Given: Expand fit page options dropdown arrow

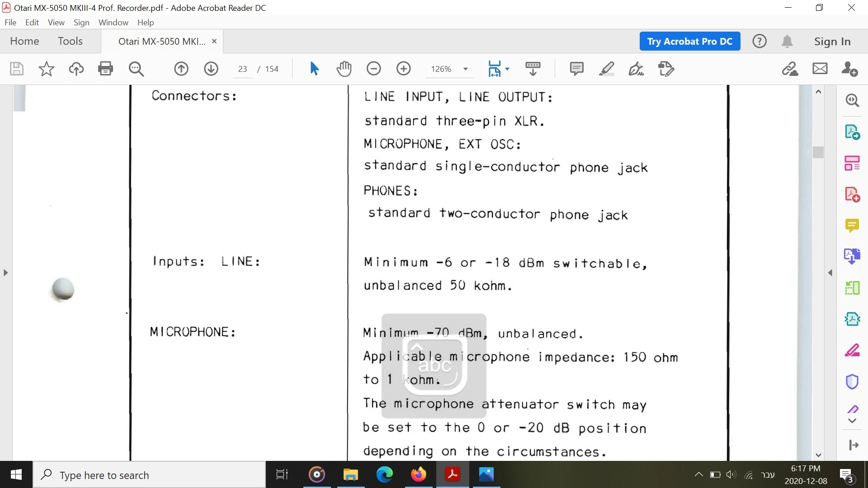Looking at the screenshot, I should [507, 69].
